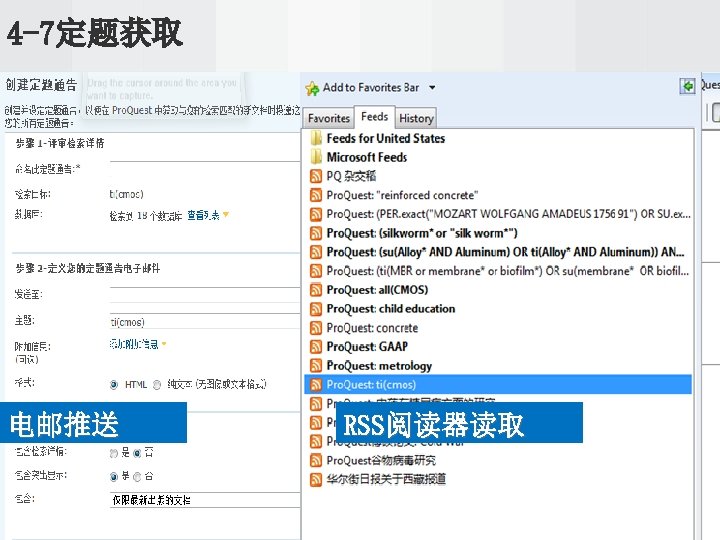
Task: Click RSS icon of MER or membrane feed
Action: click(x=316, y=271)
